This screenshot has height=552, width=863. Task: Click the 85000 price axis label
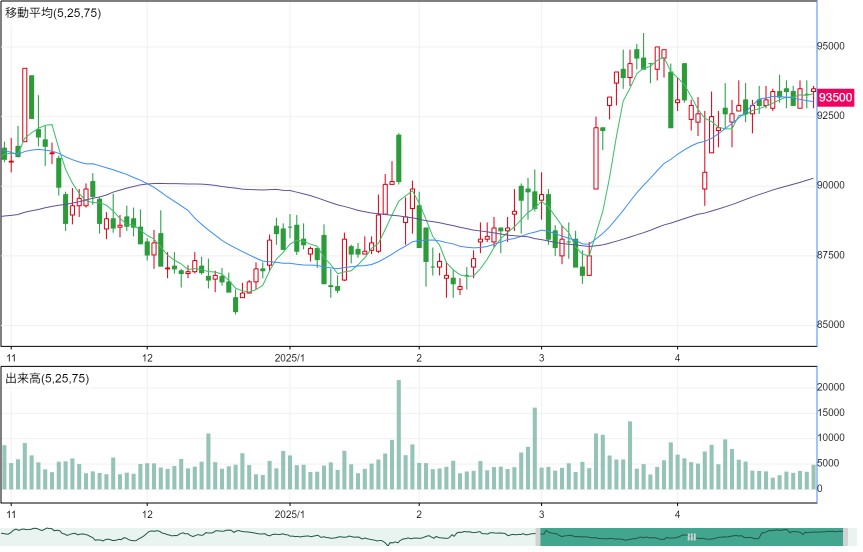point(831,325)
